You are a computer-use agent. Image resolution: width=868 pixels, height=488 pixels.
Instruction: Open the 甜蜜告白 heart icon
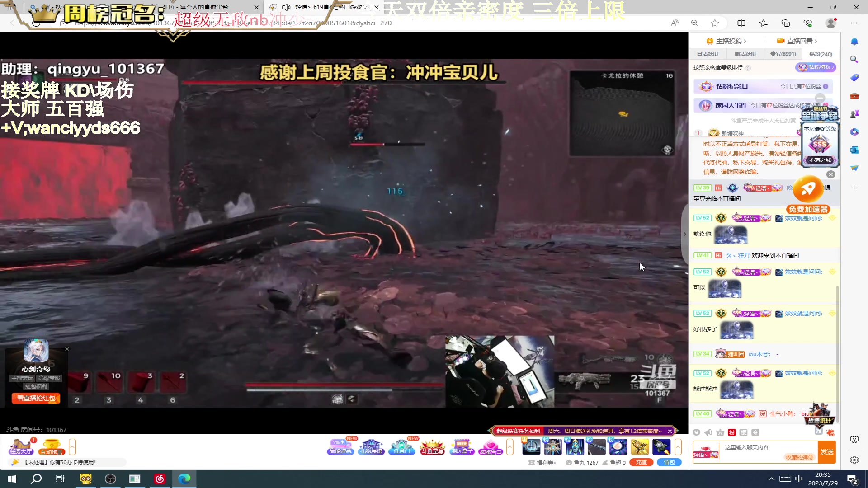[x=491, y=446]
